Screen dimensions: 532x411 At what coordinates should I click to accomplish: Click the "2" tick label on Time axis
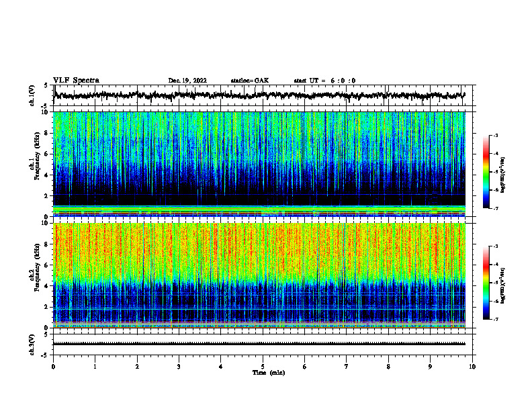(137, 366)
